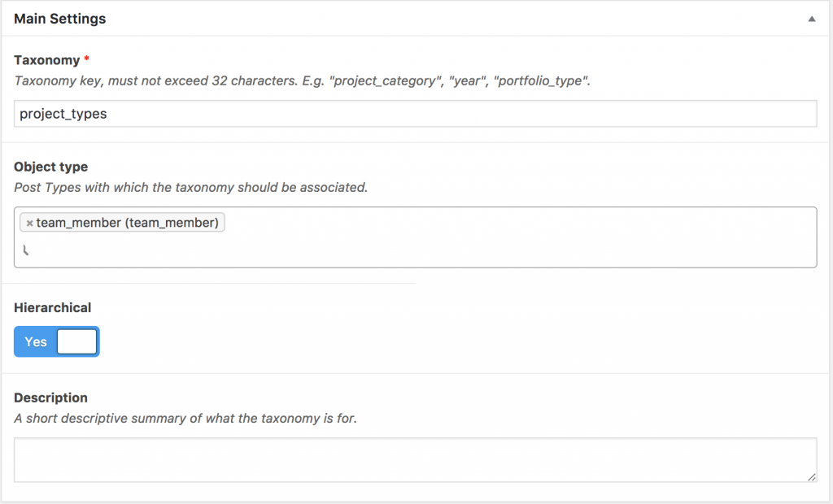This screenshot has height=504, width=833.
Task: Focus the Taxonomy key input field
Action: (415, 114)
